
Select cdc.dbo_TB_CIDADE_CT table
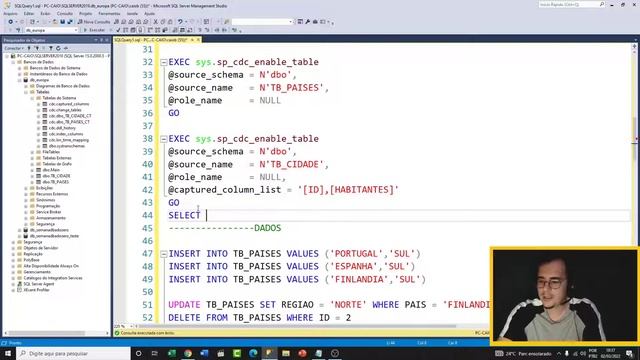point(70,116)
